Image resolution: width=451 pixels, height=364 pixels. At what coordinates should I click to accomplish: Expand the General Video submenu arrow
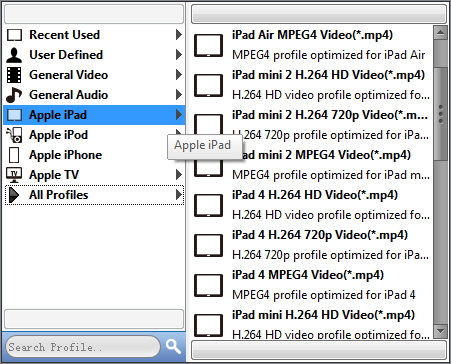[x=179, y=75]
